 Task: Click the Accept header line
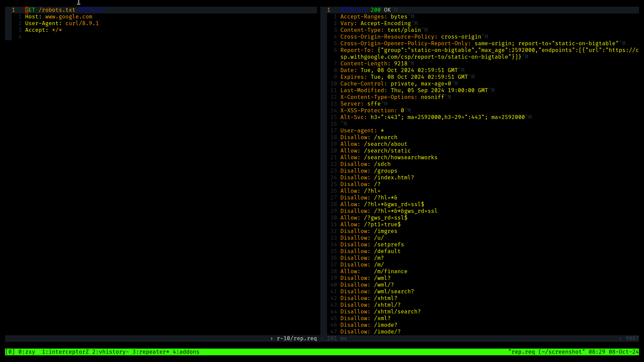click(43, 30)
